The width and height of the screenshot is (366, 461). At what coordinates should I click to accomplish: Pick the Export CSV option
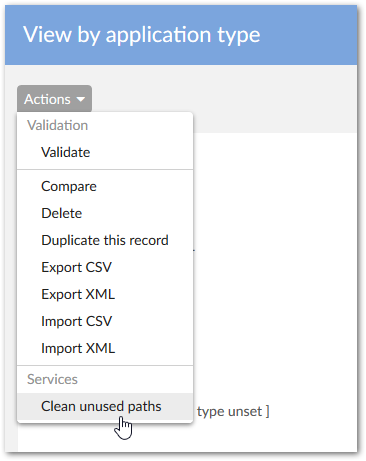[105, 267]
